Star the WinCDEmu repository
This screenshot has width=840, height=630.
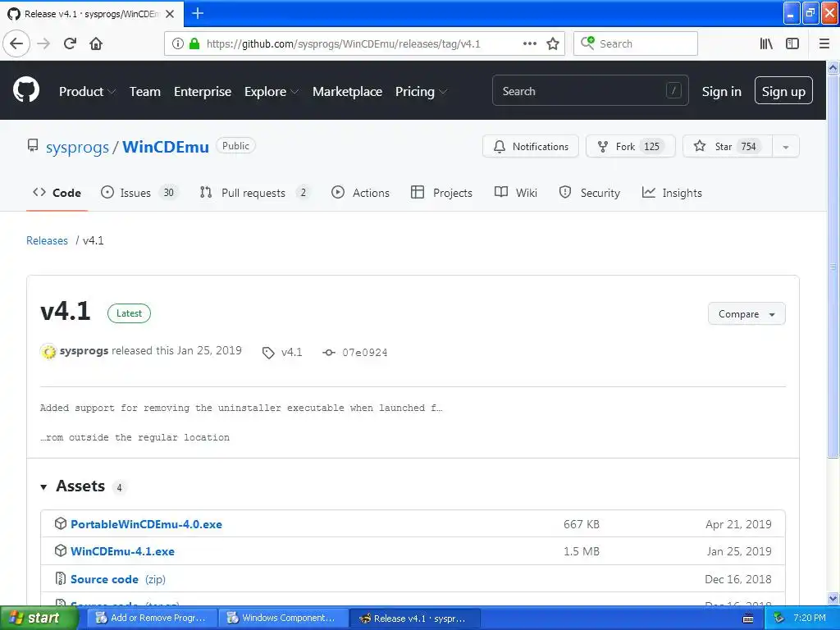pos(728,146)
